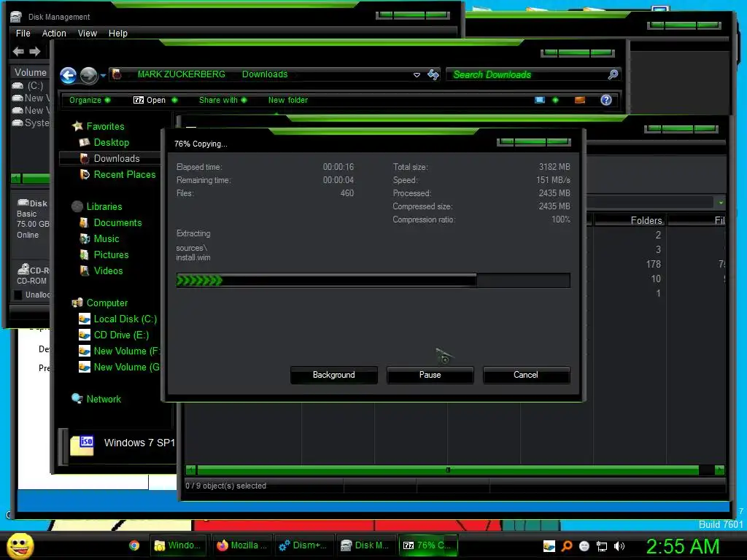747x560 pixels.
Task: Open Local Disk (C:) in navigation pane
Action: [x=125, y=319]
